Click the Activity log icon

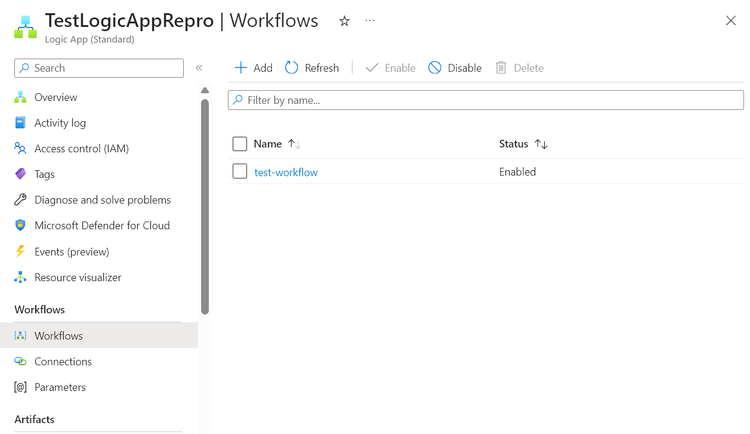[x=20, y=123]
